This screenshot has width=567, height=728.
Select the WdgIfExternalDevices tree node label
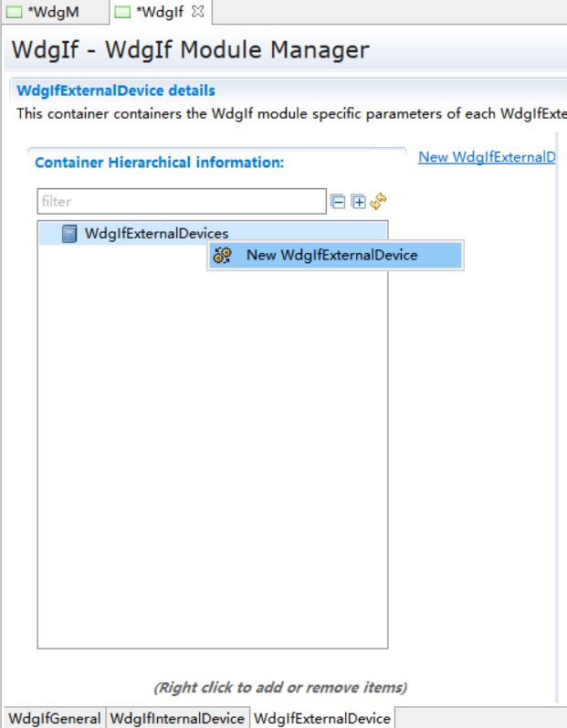pyautogui.click(x=156, y=234)
